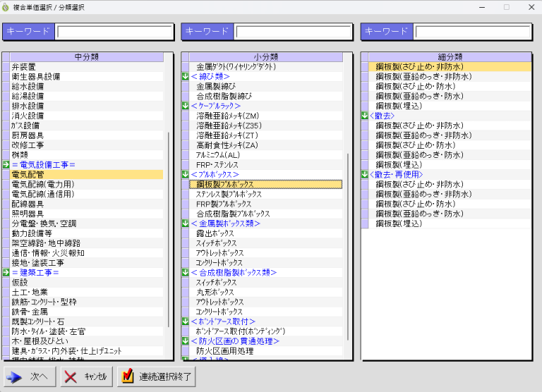The image size is (542, 392).
Task: Click the キャンセル button
Action: 86,376
